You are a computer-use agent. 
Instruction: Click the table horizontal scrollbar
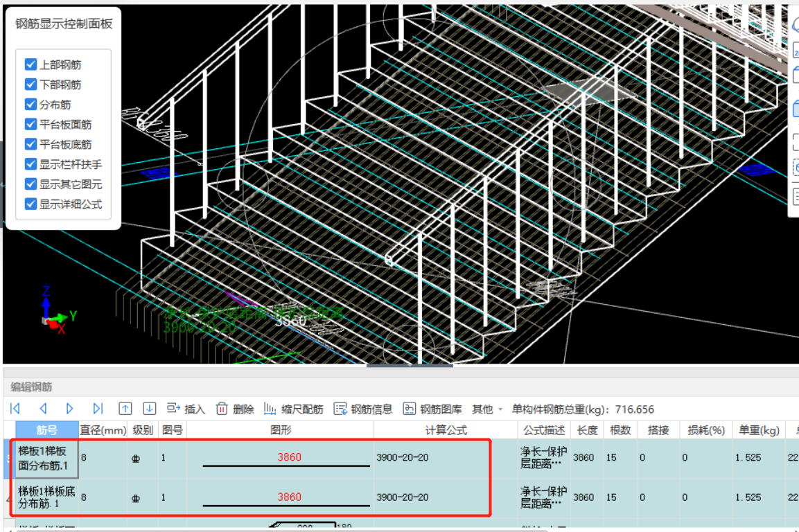pos(281,531)
